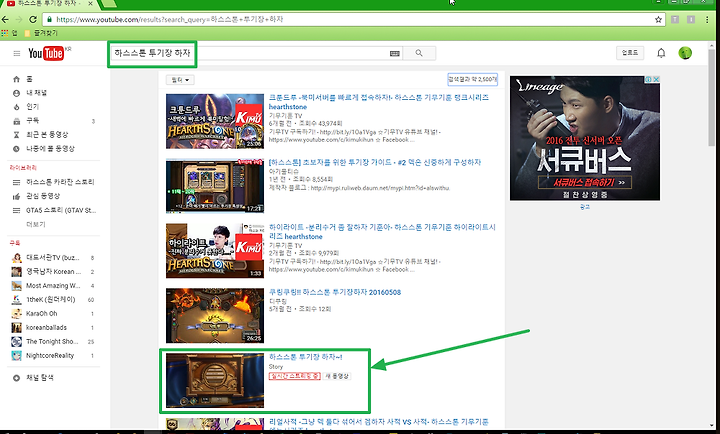
Task: Click the YouTube logo
Action: point(46,53)
